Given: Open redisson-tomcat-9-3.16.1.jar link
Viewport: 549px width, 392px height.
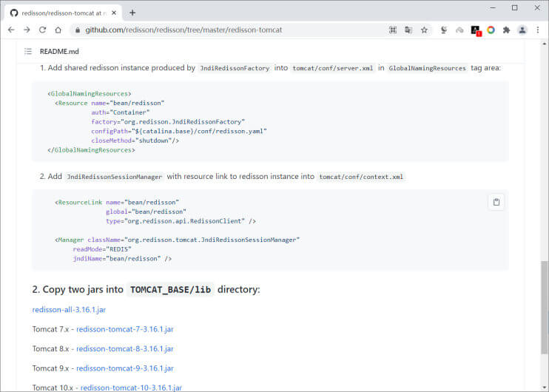Looking at the screenshot, I should click(125, 368).
